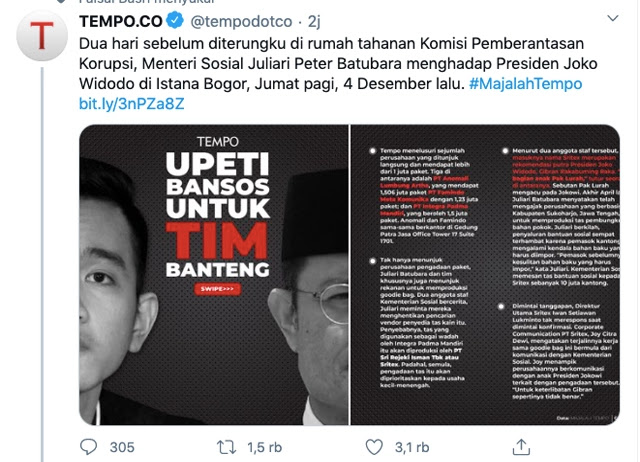Click the TEMPO.CO account name
Viewport: 640px width, 462px height.
click(121, 21)
